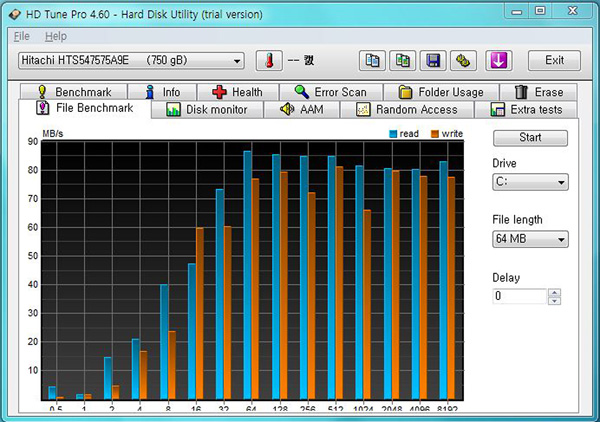600x422 pixels.
Task: Copy text results to clipboard icon
Action: [x=372, y=61]
